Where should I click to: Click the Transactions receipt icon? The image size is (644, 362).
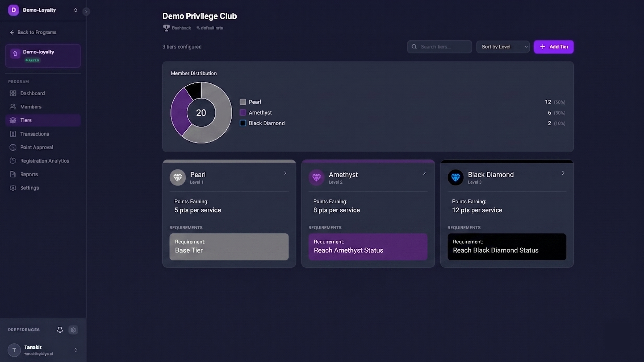coord(13,134)
